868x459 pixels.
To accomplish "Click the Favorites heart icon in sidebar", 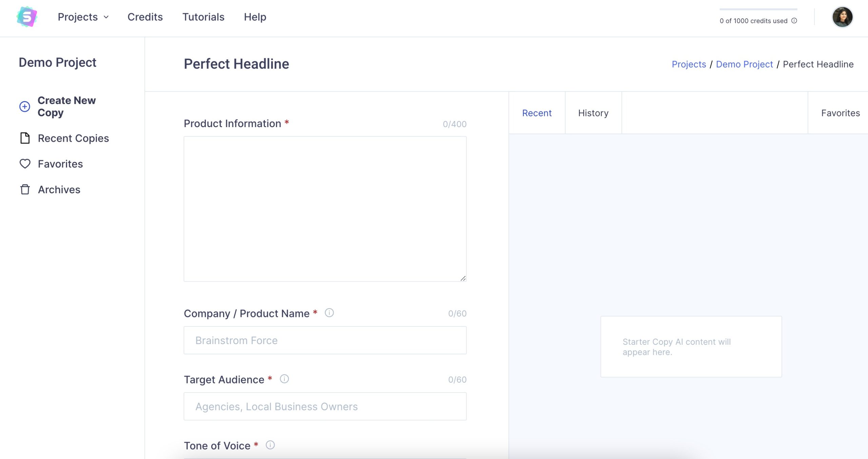I will (x=25, y=164).
